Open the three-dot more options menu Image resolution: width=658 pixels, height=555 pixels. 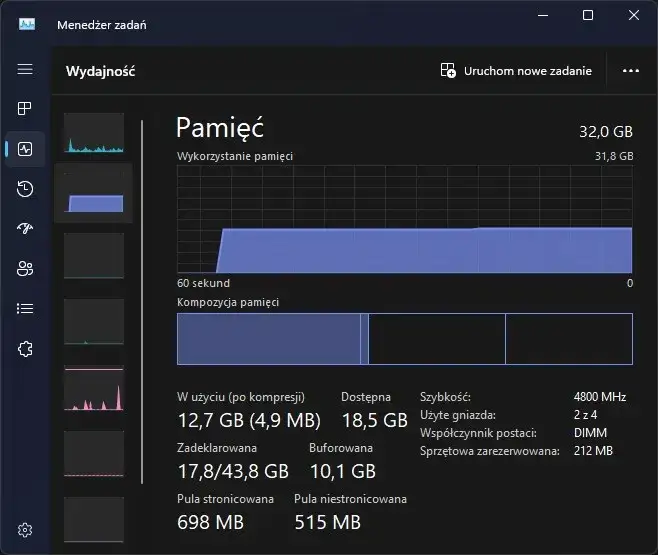click(630, 71)
